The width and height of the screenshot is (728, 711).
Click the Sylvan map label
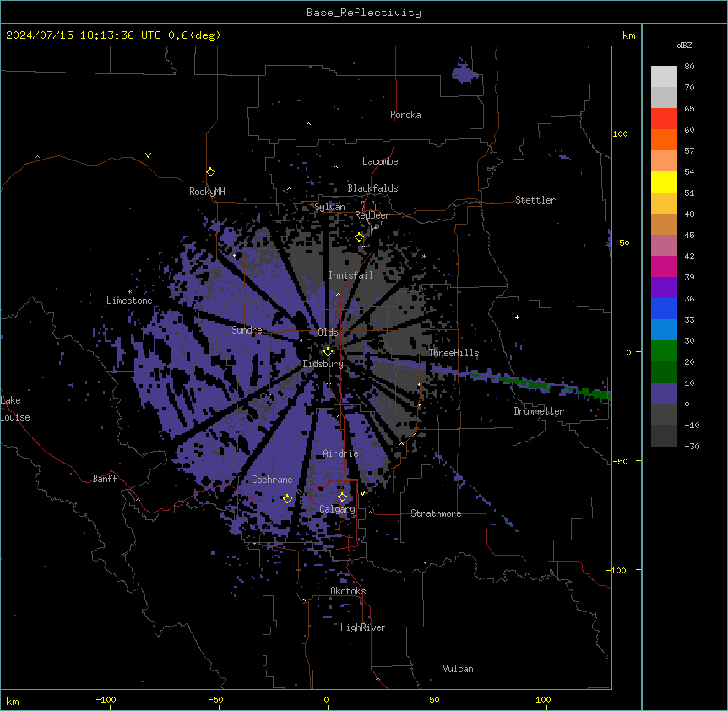[x=329, y=207]
